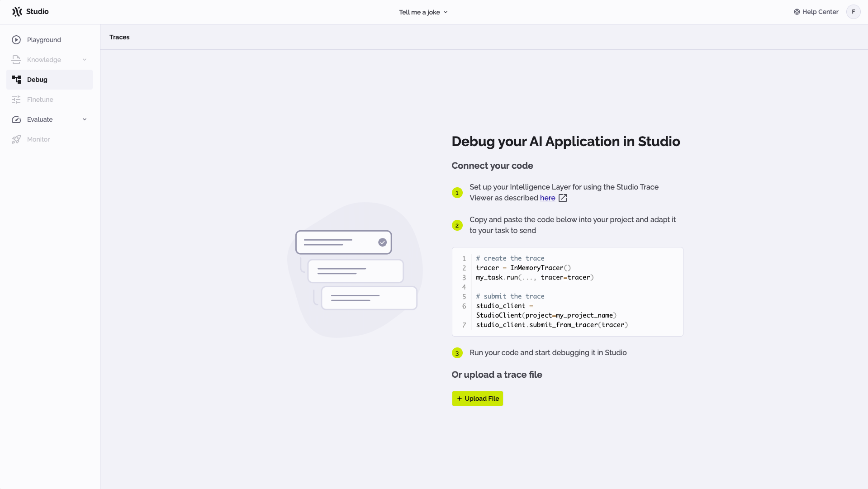The height and width of the screenshot is (489, 868).
Task: Select Playground from the sidebar
Action: (x=44, y=40)
